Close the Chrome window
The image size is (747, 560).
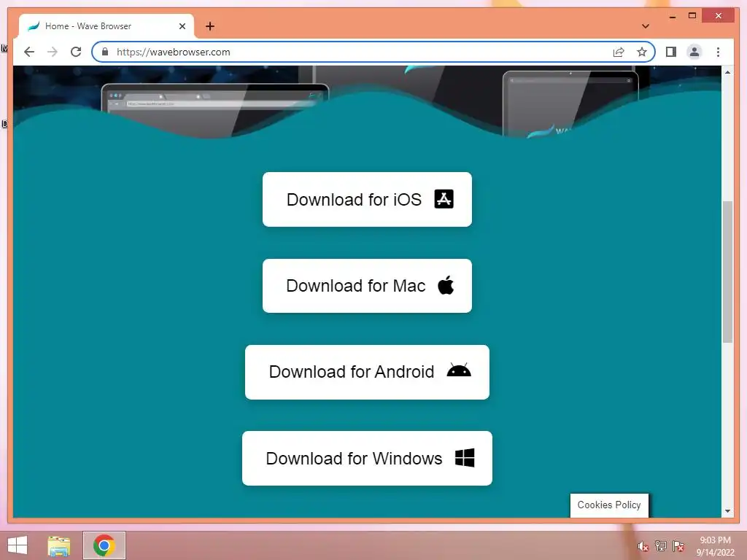click(719, 16)
